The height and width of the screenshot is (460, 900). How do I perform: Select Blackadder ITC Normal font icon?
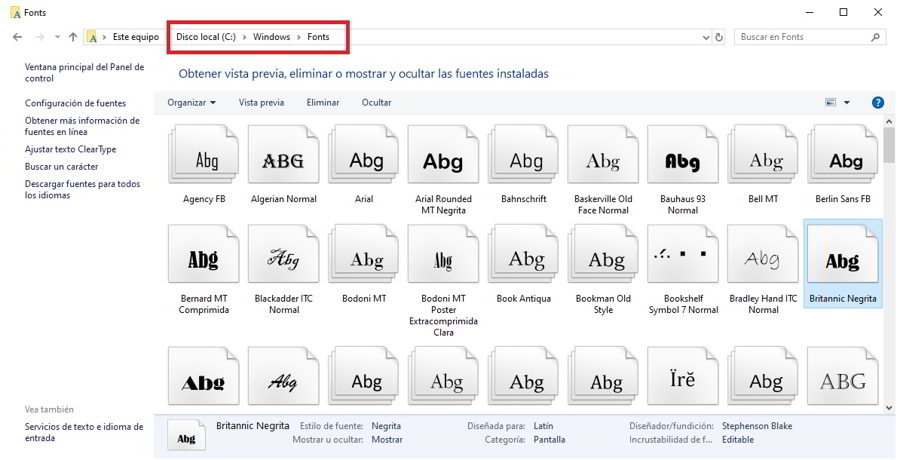tap(284, 254)
